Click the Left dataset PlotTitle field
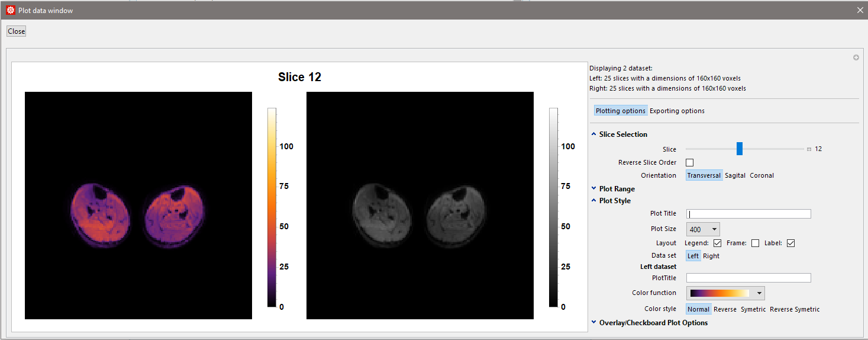The width and height of the screenshot is (868, 340). coord(748,278)
